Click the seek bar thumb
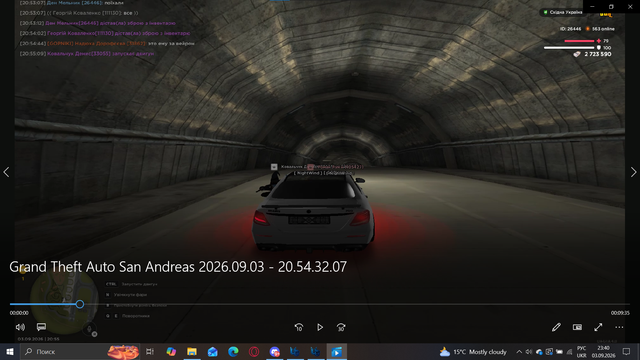640x360 pixels. (80, 304)
